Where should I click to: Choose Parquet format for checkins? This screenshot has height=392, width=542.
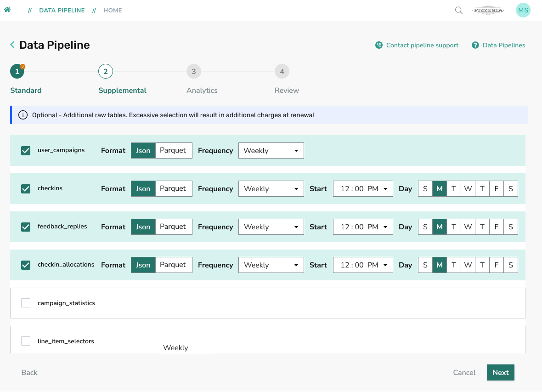click(x=174, y=188)
